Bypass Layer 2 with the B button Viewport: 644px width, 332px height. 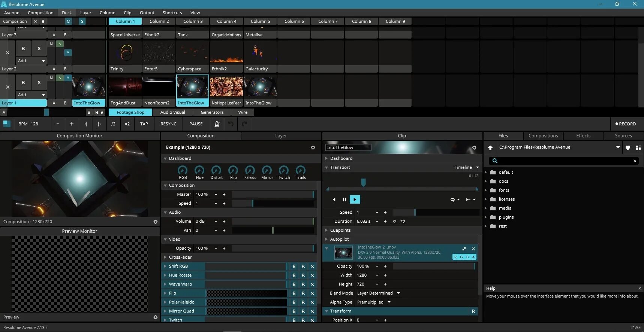click(x=23, y=48)
